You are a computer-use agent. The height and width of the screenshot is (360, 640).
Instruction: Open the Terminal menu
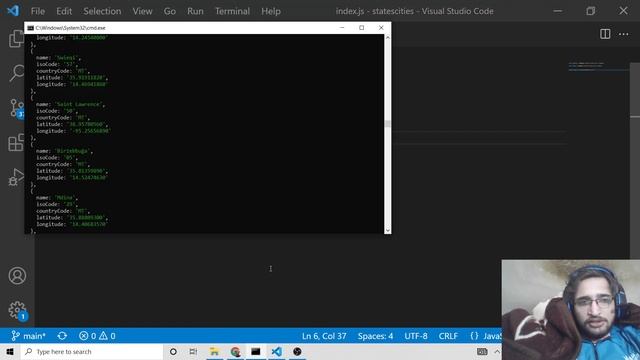tap(232, 11)
